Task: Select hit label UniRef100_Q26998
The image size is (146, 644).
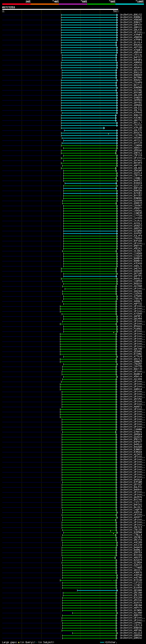Action: (131, 201)
